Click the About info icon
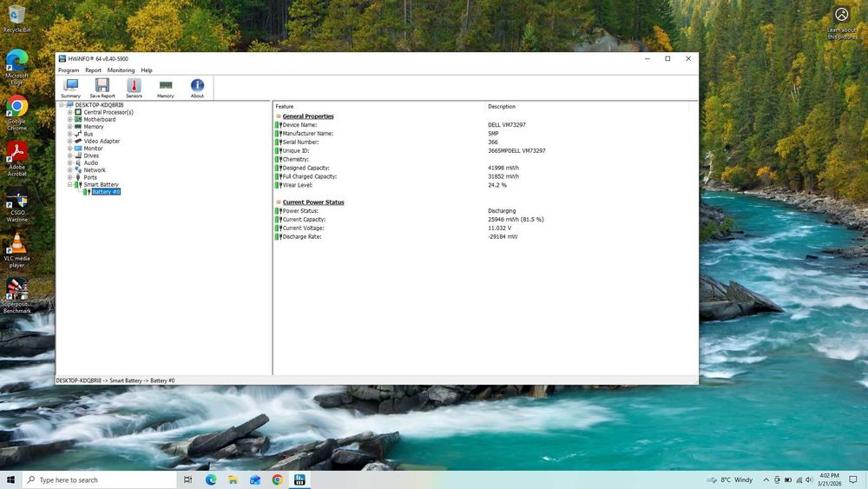Viewport: 868px width, 489px height. [x=197, y=88]
